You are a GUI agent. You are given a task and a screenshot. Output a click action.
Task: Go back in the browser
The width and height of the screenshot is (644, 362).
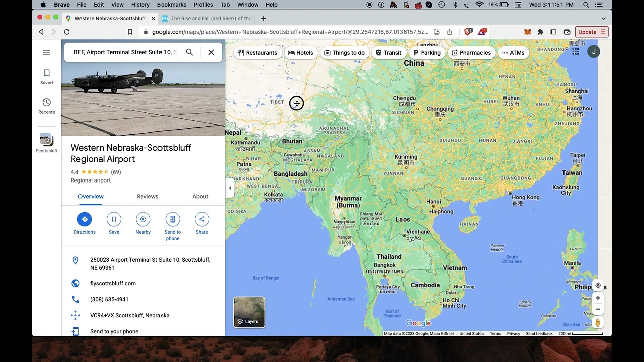[41, 32]
